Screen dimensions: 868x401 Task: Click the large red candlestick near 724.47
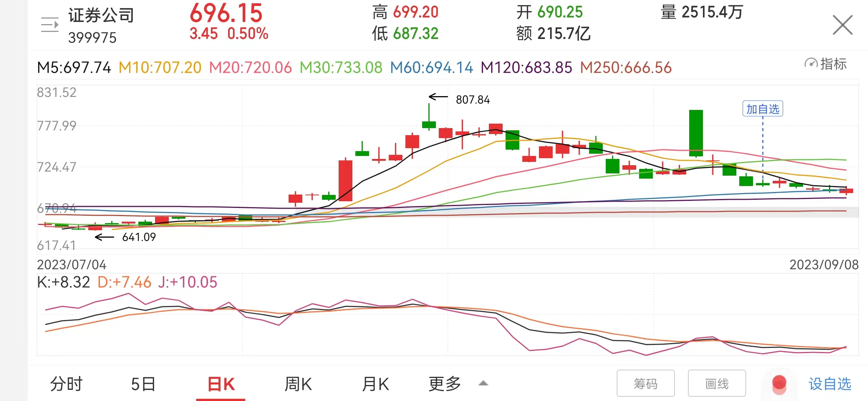tap(345, 180)
